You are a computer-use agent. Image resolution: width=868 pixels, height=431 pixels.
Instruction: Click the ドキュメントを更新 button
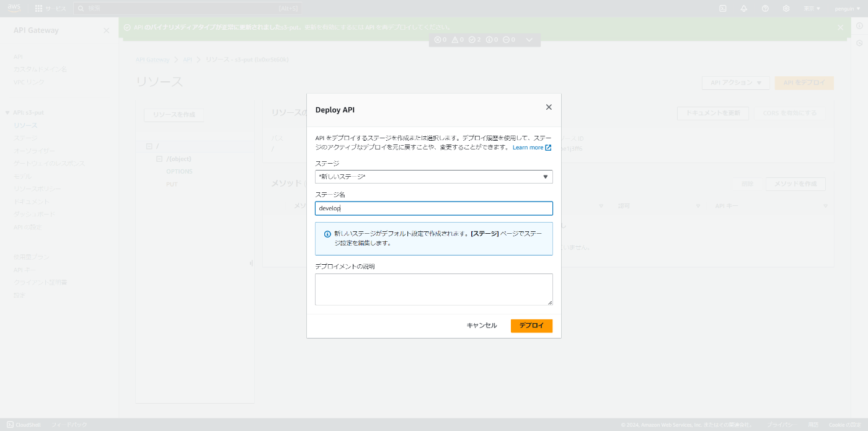[x=713, y=113]
